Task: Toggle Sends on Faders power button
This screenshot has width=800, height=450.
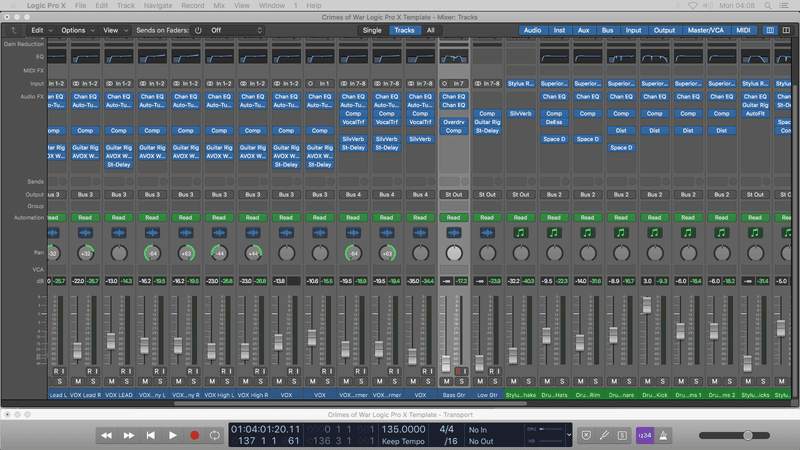Action: click(198, 30)
